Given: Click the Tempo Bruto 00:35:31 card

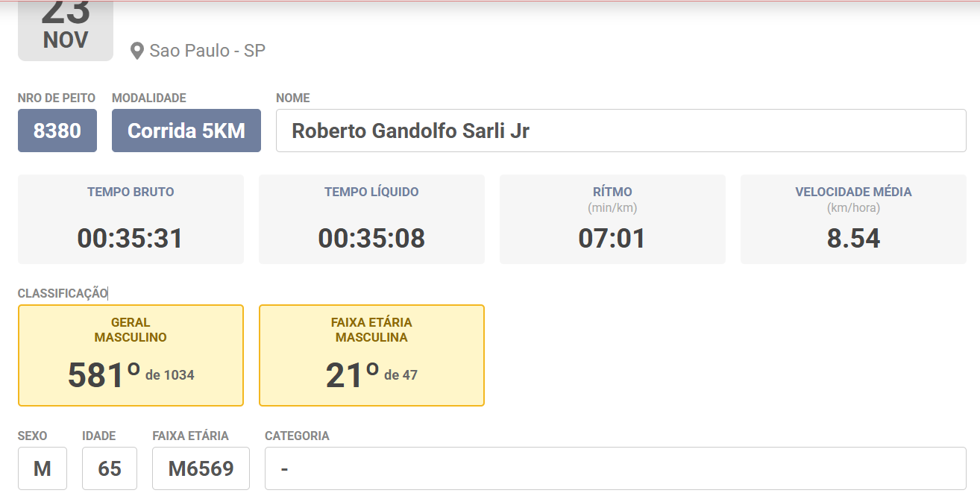Looking at the screenshot, I should tap(131, 219).
